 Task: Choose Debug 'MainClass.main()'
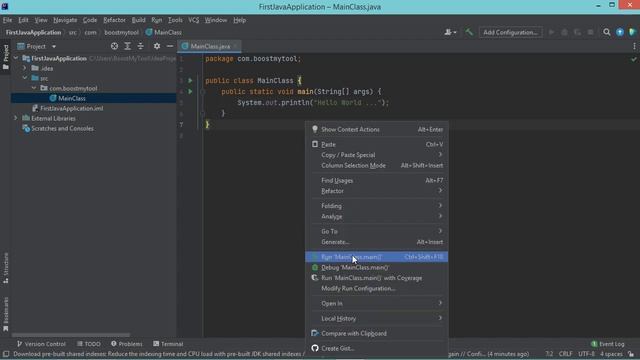coord(376,267)
